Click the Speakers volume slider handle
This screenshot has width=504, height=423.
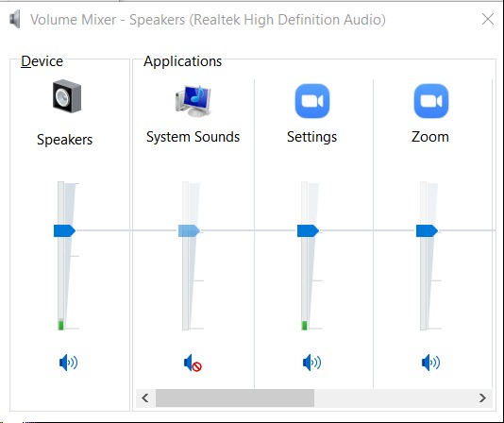[x=64, y=230]
